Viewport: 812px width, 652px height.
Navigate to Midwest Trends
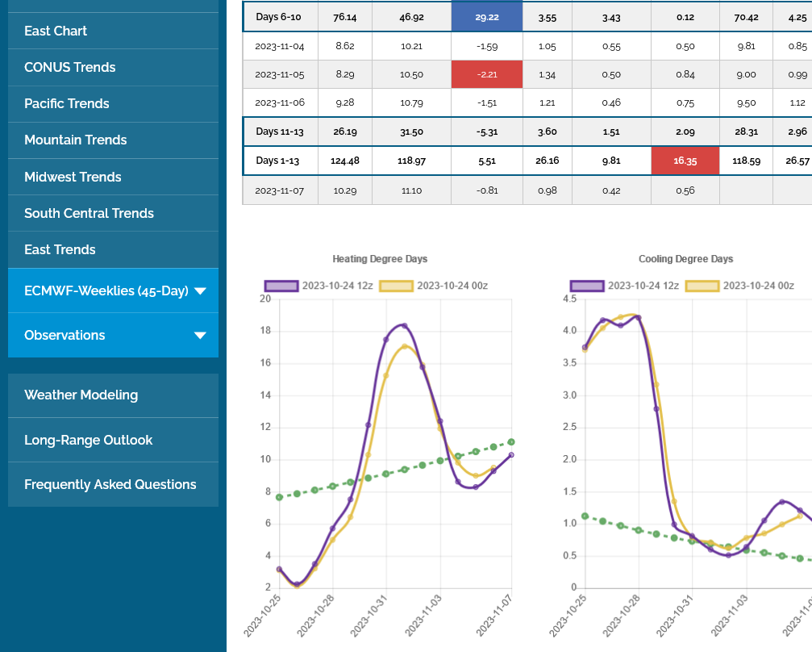pyautogui.click(x=73, y=177)
